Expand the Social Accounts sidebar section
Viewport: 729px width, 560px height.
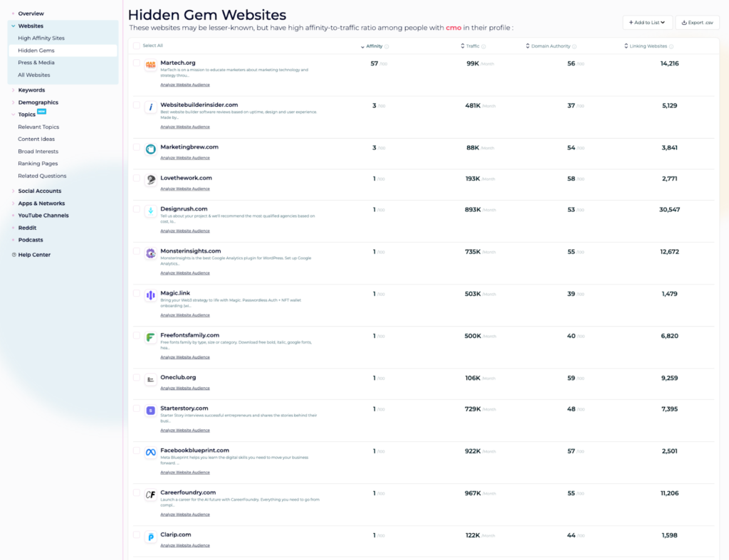[x=39, y=191]
